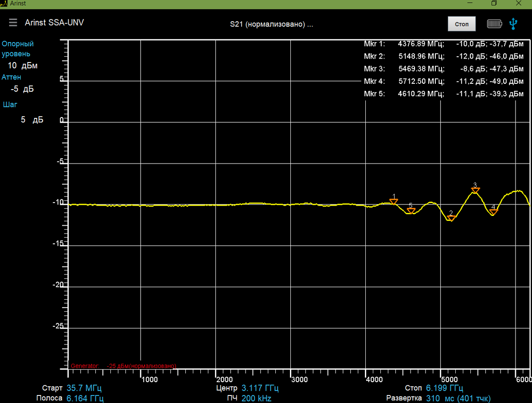Select marker 3 triangle on trace
The width and height of the screenshot is (532, 403).
[475, 190]
